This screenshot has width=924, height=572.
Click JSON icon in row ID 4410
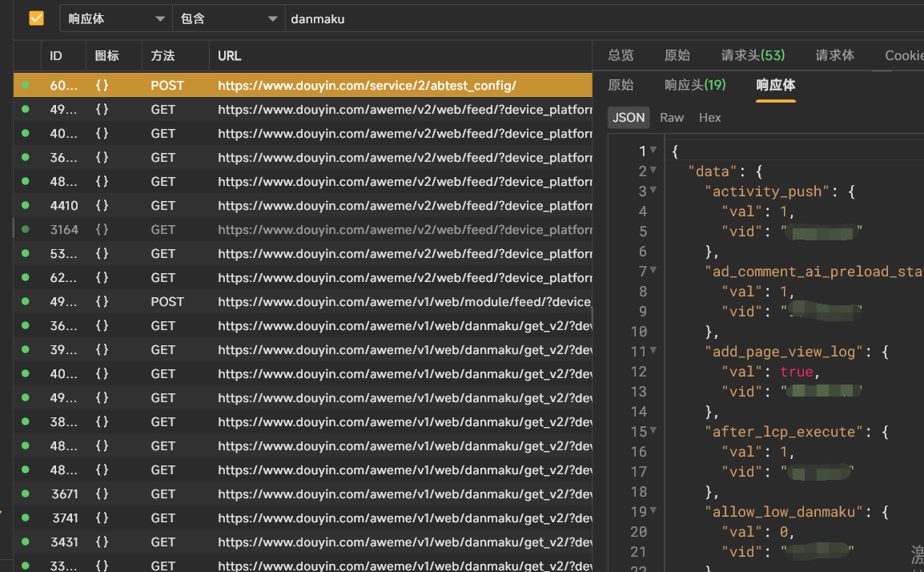coord(102,205)
